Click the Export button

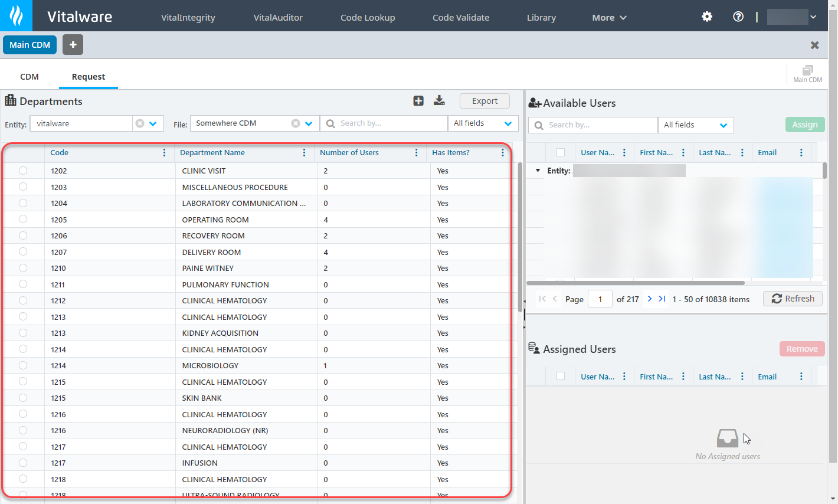pos(485,101)
